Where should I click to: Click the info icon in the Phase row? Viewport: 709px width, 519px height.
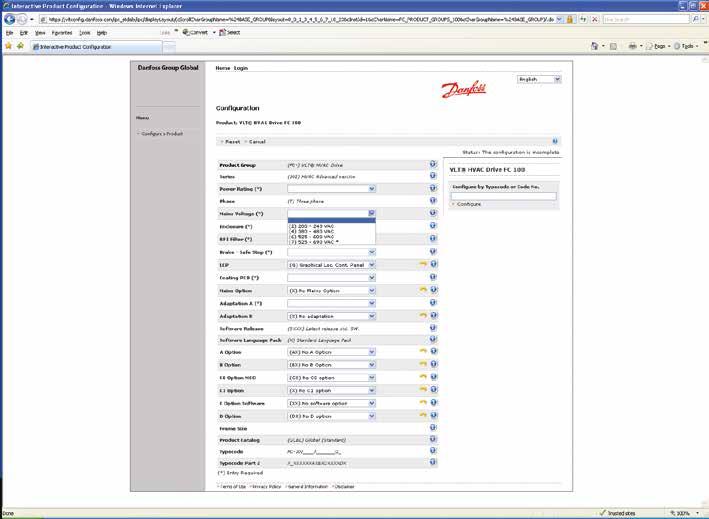click(x=433, y=200)
